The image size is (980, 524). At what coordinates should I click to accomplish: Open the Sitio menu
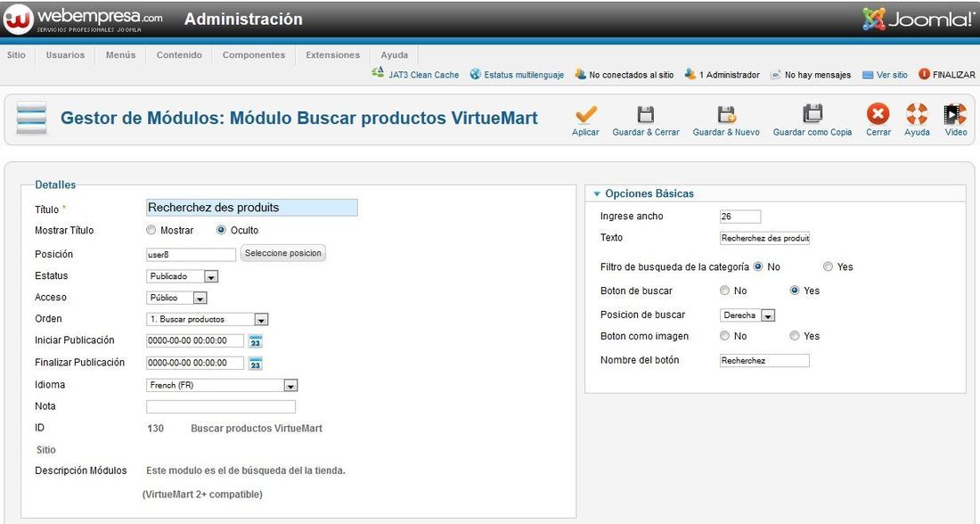click(x=16, y=55)
